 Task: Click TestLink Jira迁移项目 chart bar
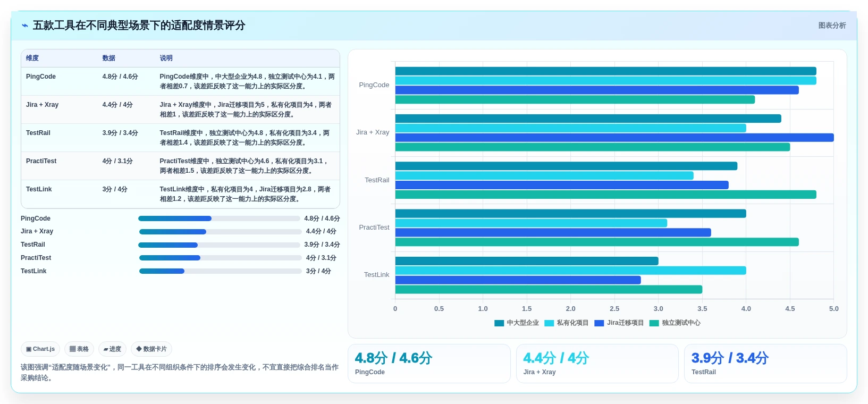(x=518, y=280)
